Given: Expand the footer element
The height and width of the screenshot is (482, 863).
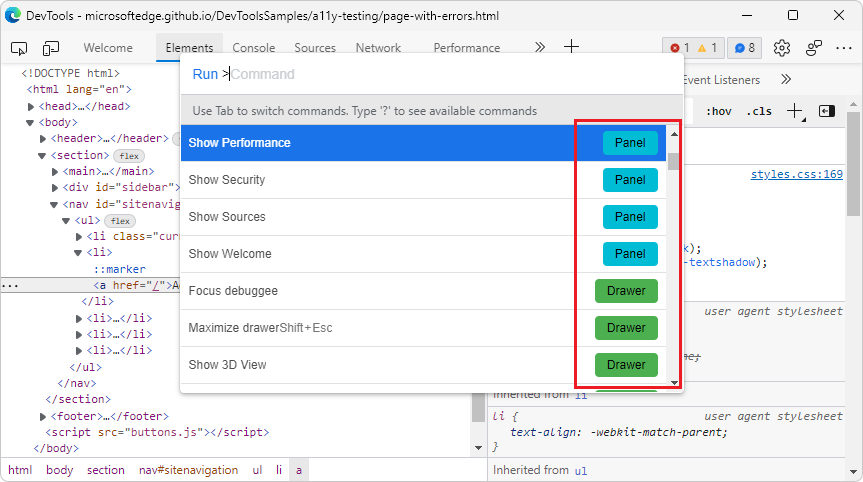Looking at the screenshot, I should coord(43,417).
